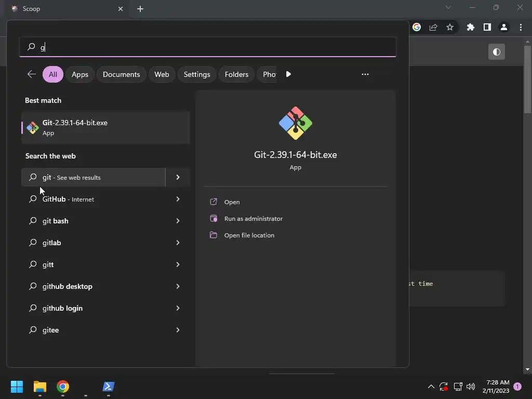Toggle the Chrome side panel icon
532x399 pixels.
pos(487,27)
